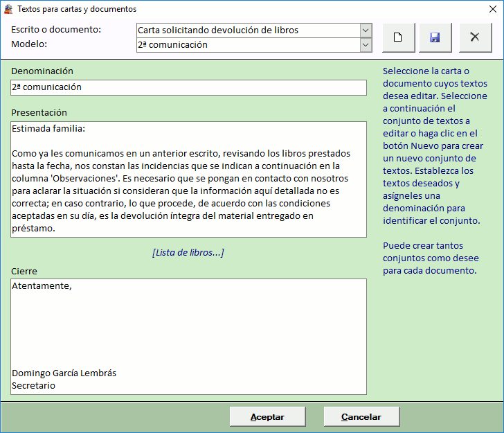Click inside the Presentación text area
This screenshot has height=433, width=504.
point(189,179)
